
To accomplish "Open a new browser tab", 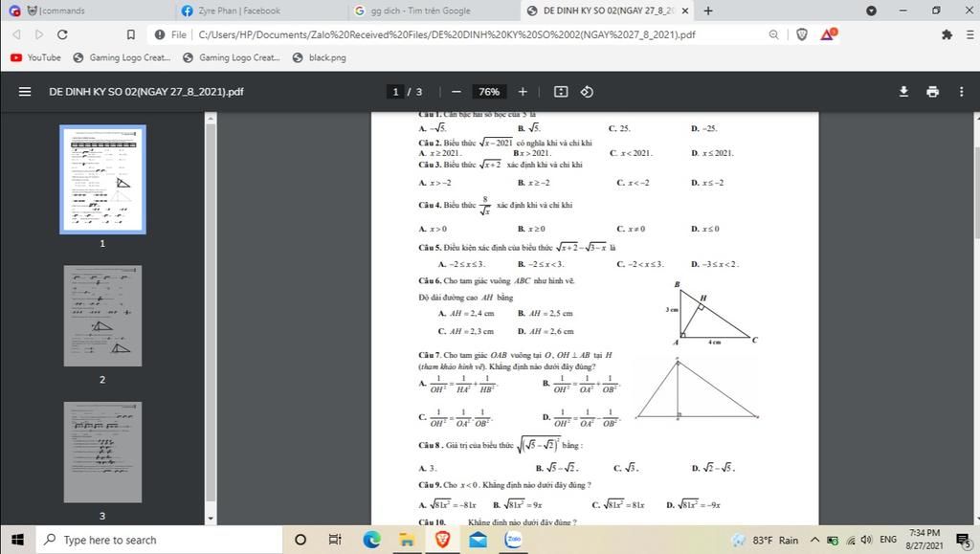I will (x=708, y=11).
